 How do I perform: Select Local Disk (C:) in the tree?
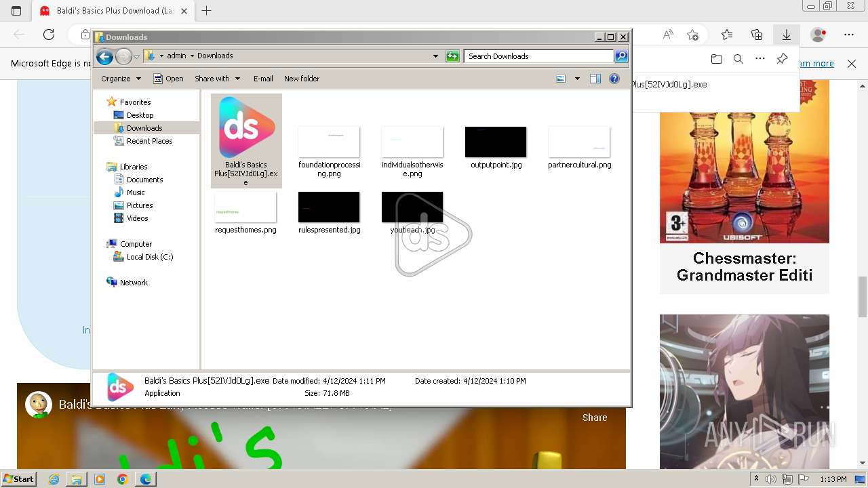click(150, 257)
